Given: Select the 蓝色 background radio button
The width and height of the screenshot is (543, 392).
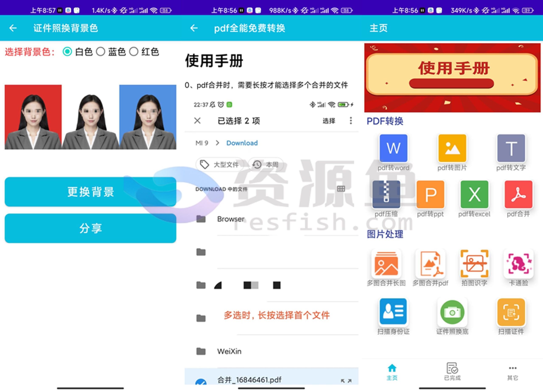Looking at the screenshot, I should coord(101,52).
